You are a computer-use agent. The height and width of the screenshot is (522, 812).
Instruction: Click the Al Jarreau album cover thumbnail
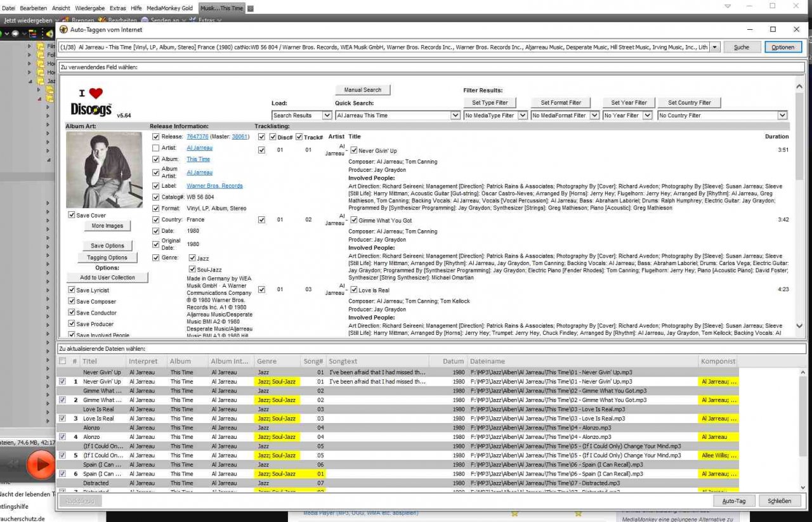pos(104,169)
